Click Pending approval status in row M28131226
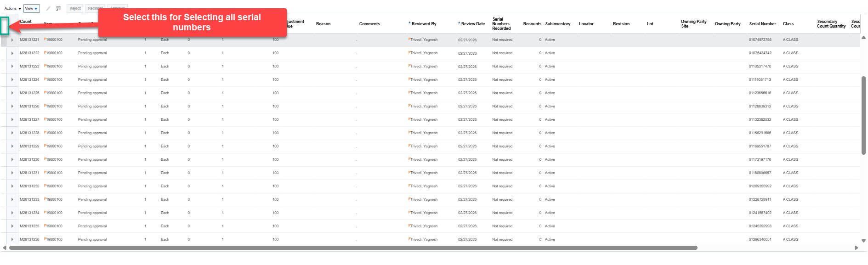This screenshot has width=868, height=265. 92,107
